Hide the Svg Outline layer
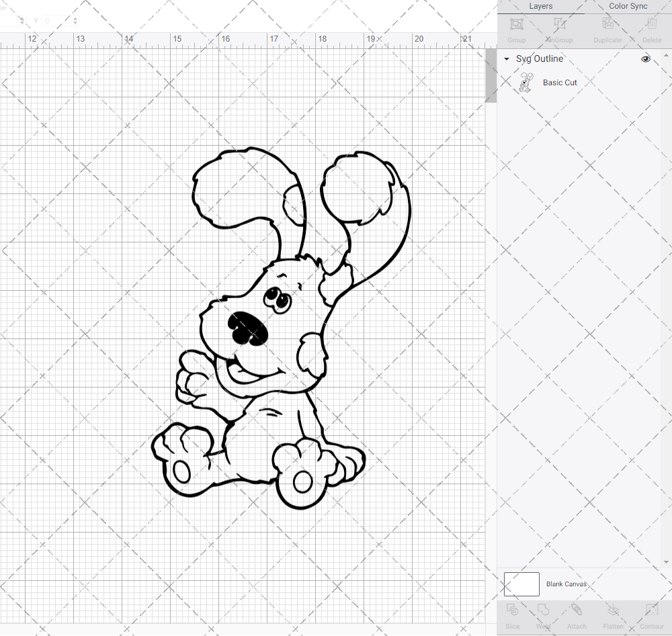Screen dimensions: 672x636 [645, 59]
